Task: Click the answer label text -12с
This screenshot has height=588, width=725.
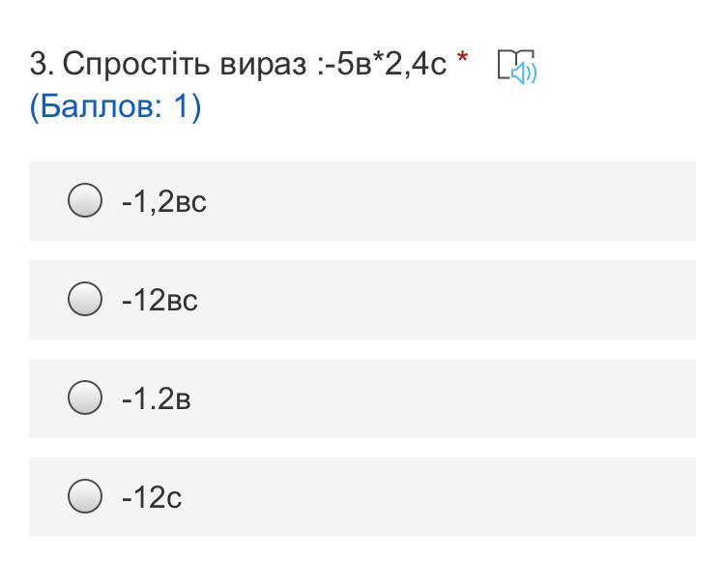Action: coord(152,497)
